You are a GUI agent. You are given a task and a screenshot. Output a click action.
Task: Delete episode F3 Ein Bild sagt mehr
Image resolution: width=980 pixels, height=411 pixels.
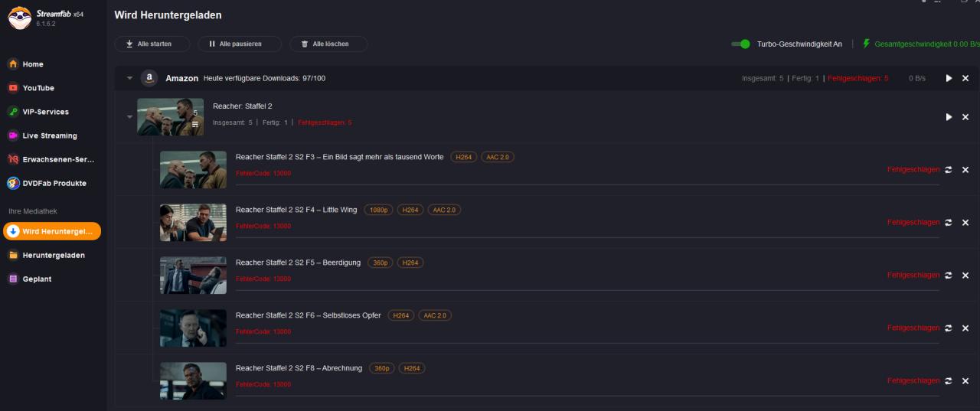tap(965, 169)
